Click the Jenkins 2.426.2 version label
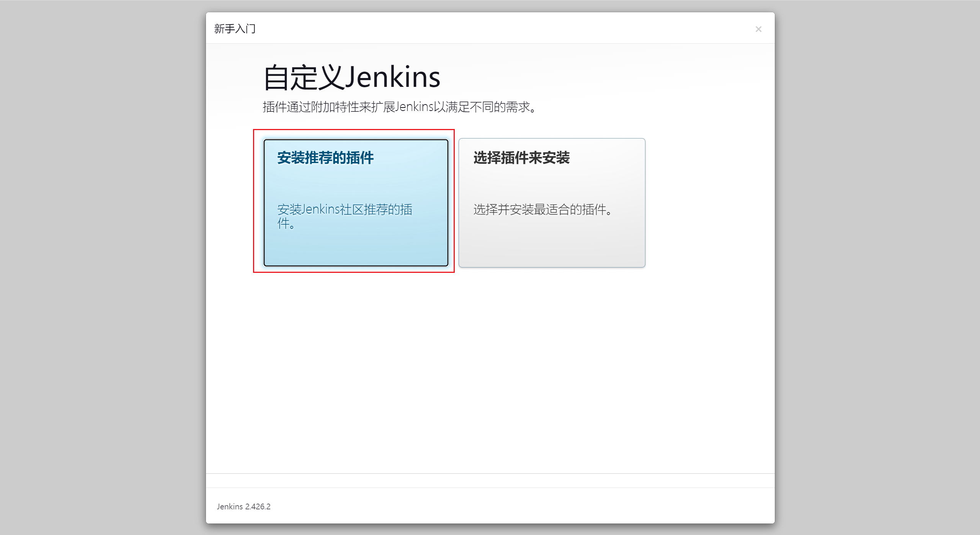 pyautogui.click(x=243, y=506)
